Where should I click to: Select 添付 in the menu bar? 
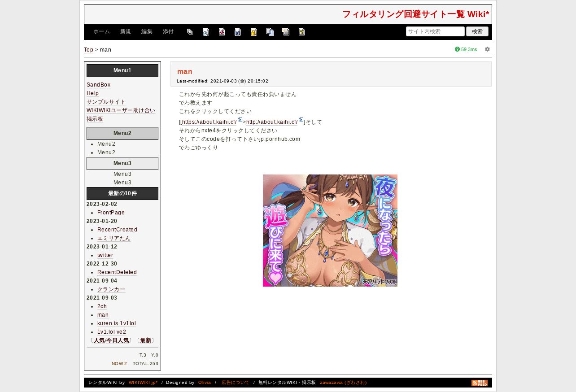point(168,32)
